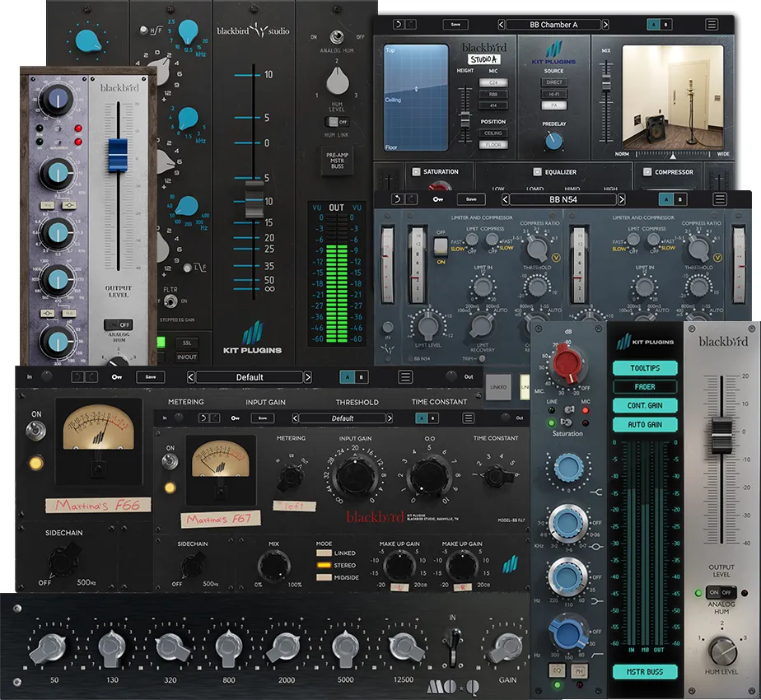
Task: Select A state in BB Chamber A/B toggle
Action: coord(653,24)
